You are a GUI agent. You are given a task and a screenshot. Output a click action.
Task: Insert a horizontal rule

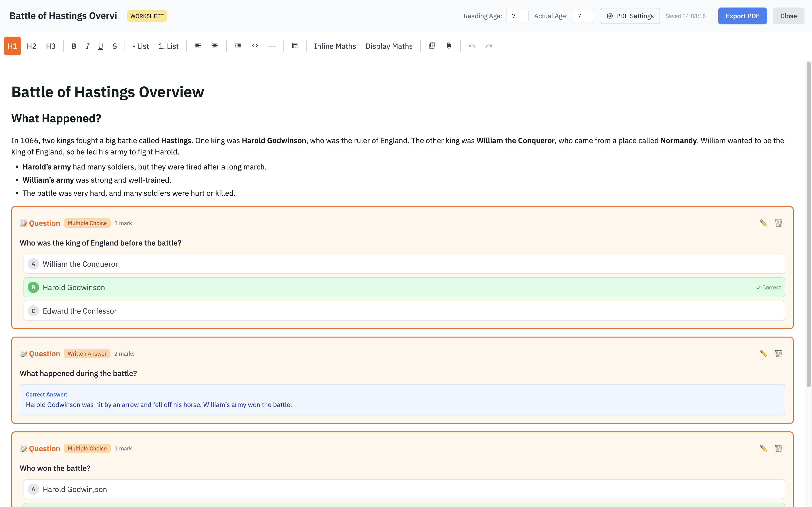click(x=271, y=46)
